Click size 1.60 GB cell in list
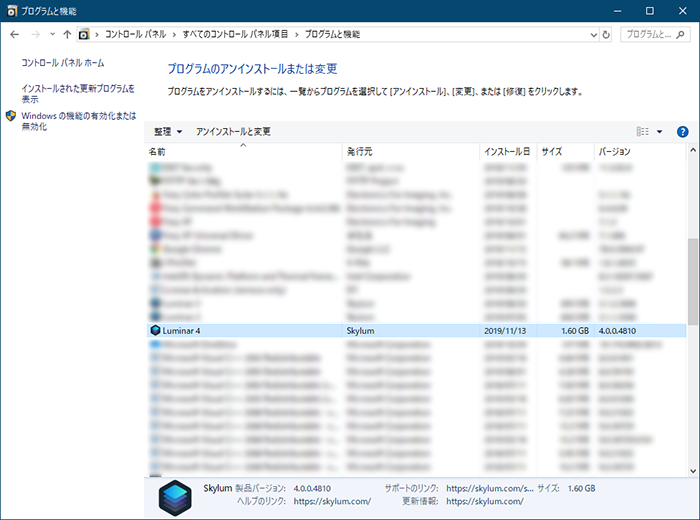This screenshot has height=520, width=700. (575, 331)
